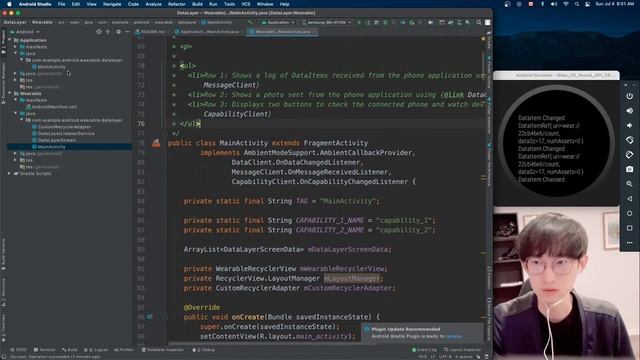Open the Refactor menu
The height and width of the screenshot is (360, 640).
point(177,4)
